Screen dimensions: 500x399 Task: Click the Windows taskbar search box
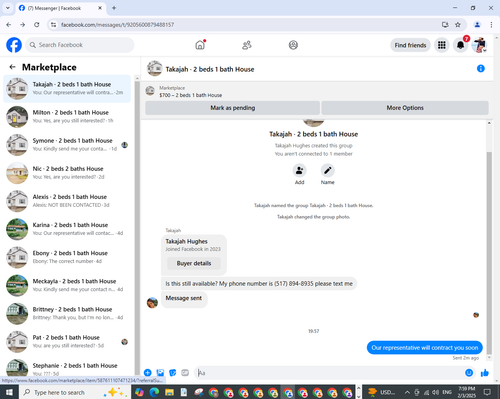click(x=74, y=392)
